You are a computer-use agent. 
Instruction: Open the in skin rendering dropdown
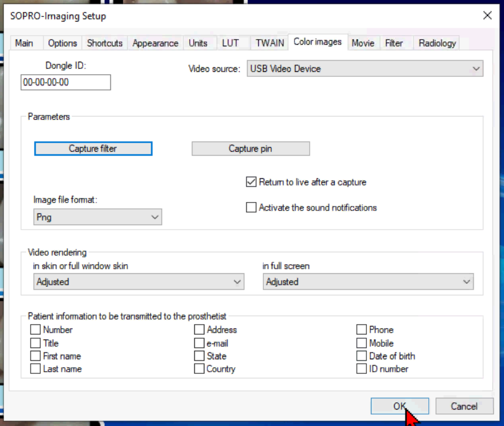coord(139,282)
